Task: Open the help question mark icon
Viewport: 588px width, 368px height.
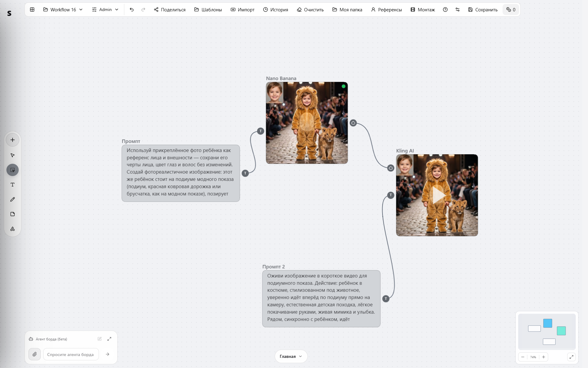Action: point(445,10)
